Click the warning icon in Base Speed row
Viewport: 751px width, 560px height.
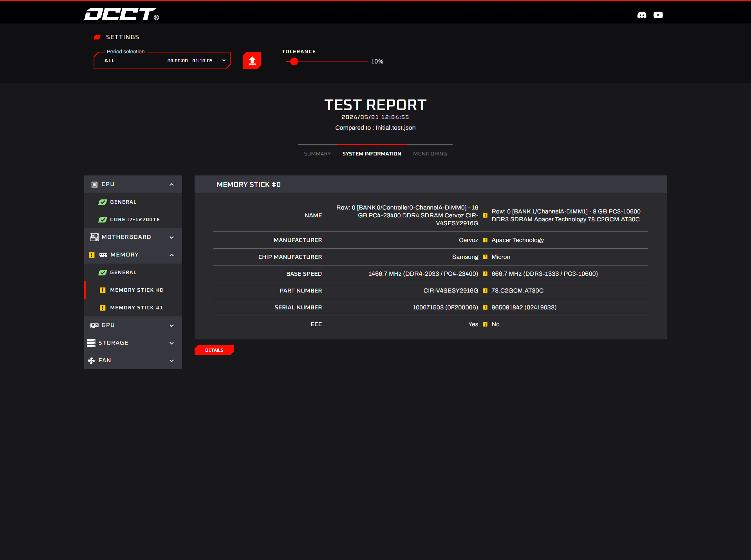pos(485,274)
